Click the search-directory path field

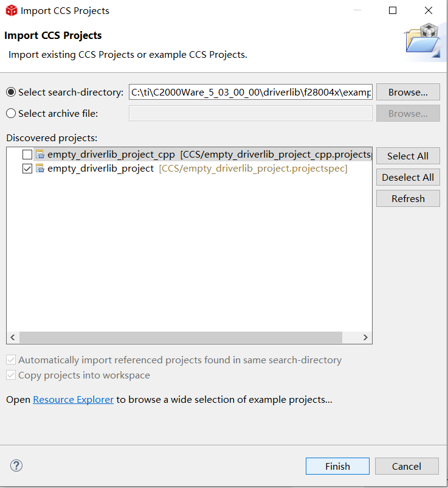pyautogui.click(x=250, y=92)
